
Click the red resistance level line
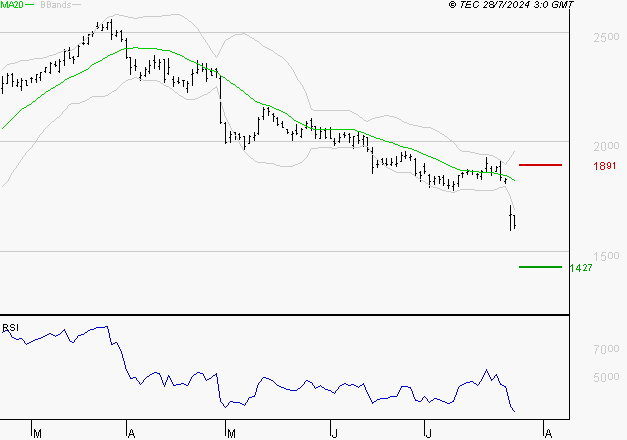tap(540, 165)
